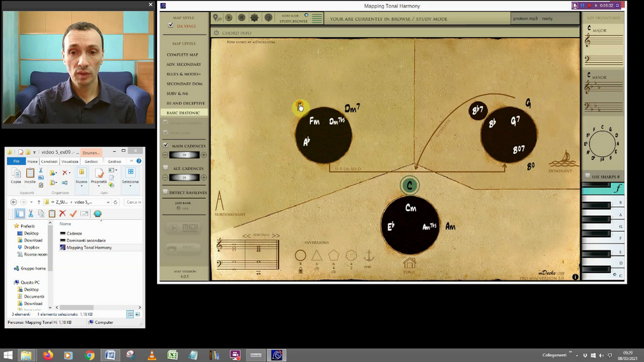Click the play button in the Mapping Tonal Harmony toolbar
This screenshot has width=644, height=362.
click(x=229, y=18)
